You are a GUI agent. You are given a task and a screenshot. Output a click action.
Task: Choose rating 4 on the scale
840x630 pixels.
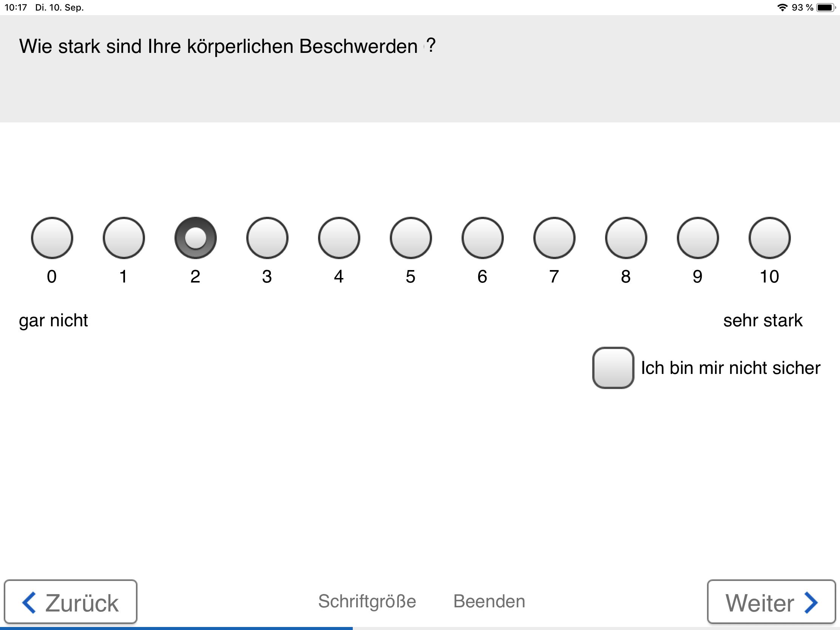pos(339,238)
